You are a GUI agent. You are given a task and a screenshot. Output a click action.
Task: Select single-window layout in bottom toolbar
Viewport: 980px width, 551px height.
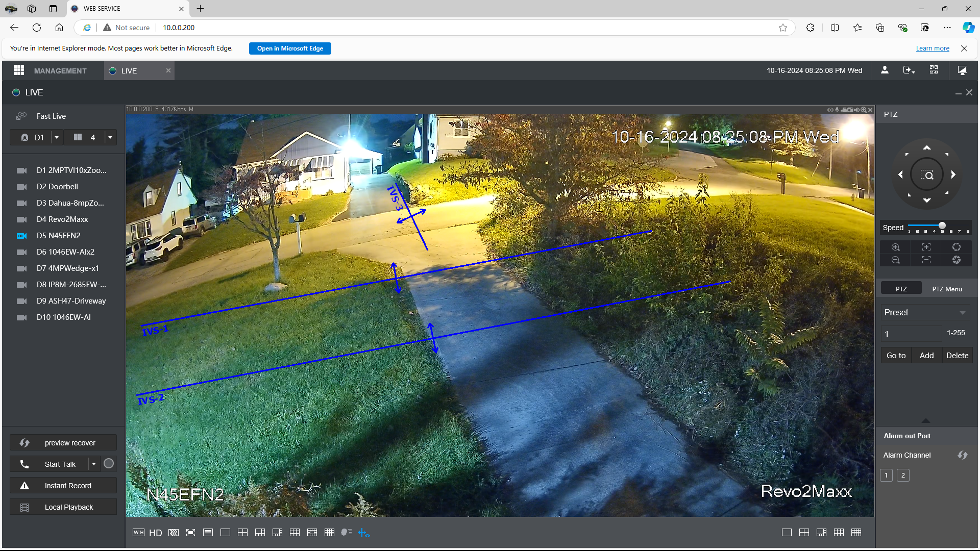pos(225,533)
